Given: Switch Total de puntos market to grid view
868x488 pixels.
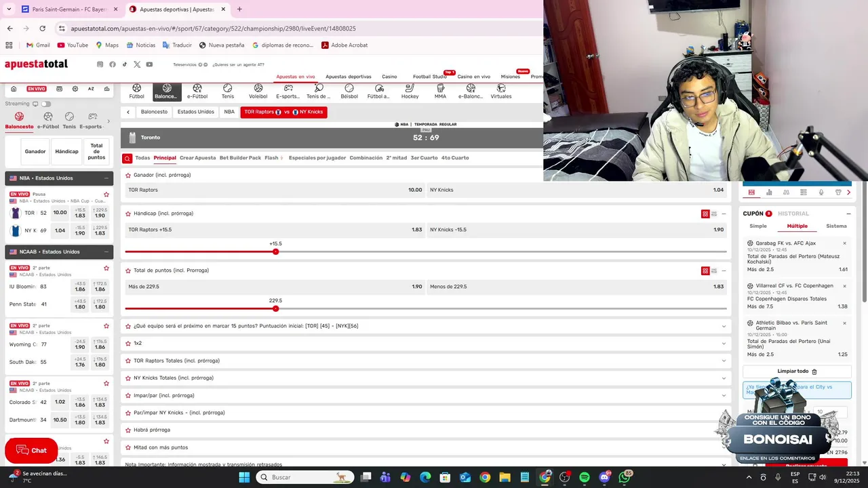Looking at the screenshot, I should pos(705,271).
